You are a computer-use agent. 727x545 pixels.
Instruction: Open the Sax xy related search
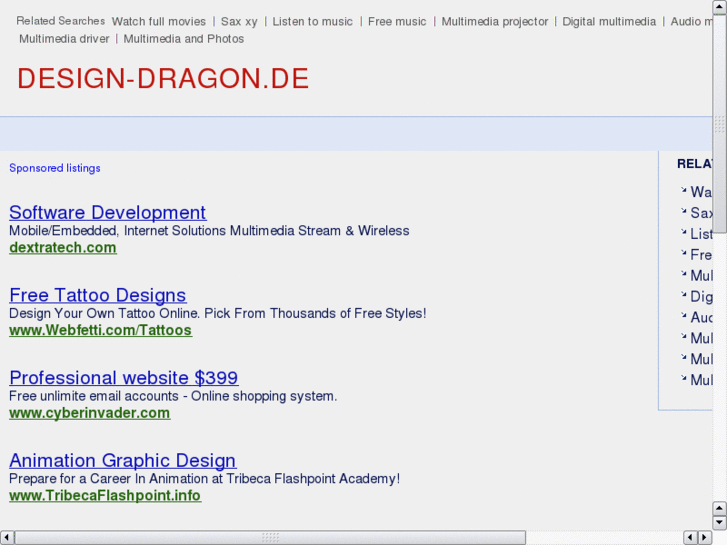coord(239,22)
